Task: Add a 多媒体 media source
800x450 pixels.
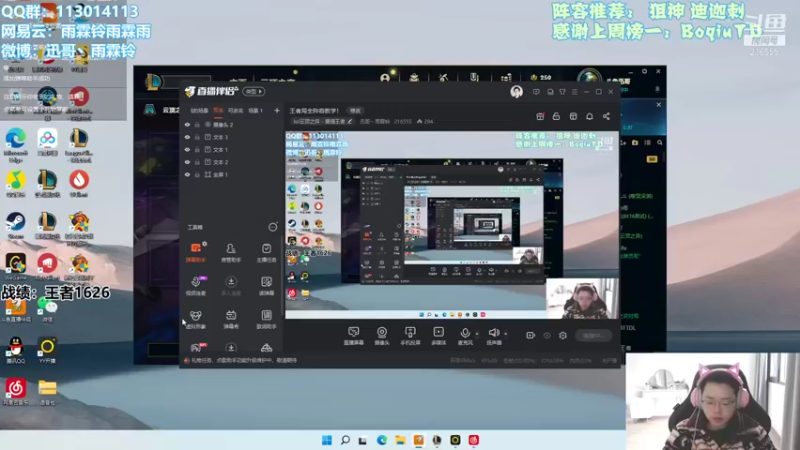Action: (x=438, y=336)
